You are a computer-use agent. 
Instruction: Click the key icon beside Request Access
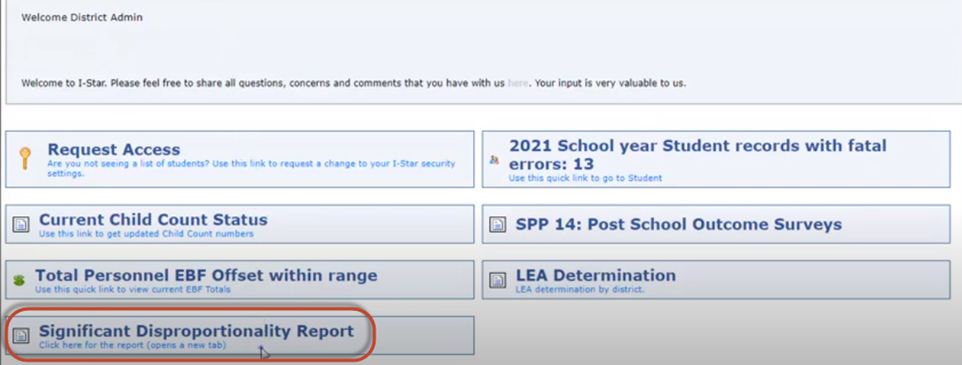[25, 158]
